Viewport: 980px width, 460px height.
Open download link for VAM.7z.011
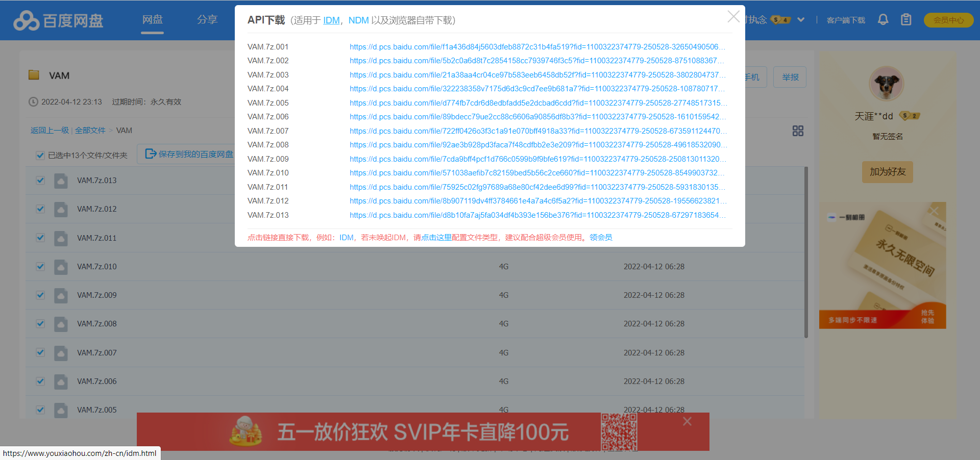(537, 187)
